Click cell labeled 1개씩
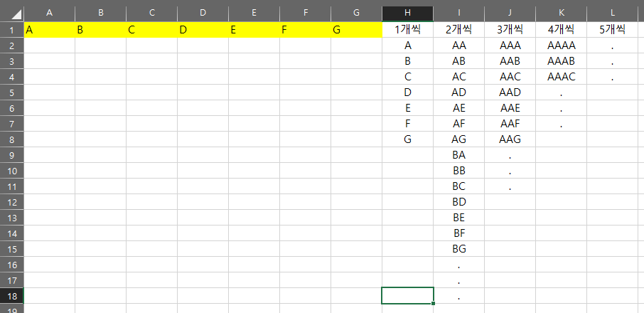644x313 pixels. point(407,30)
